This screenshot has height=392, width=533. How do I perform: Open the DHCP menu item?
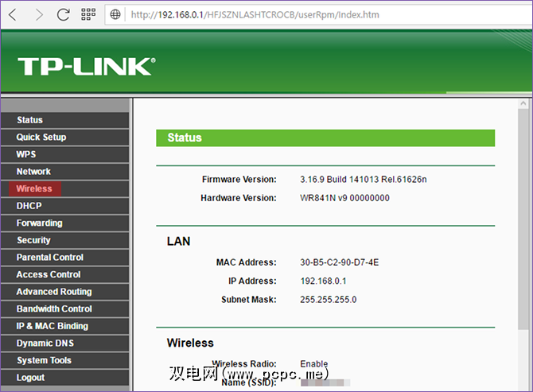coord(64,206)
